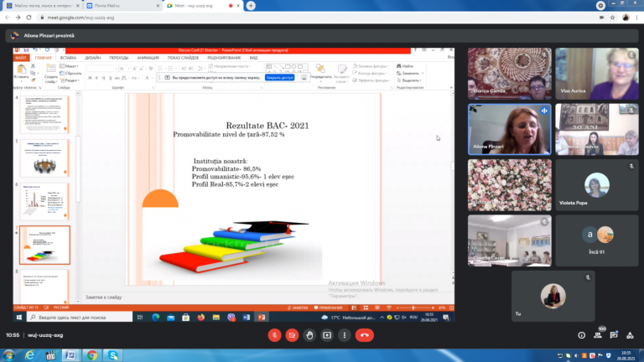Select Aliona Pinzari's video tile

click(x=509, y=129)
